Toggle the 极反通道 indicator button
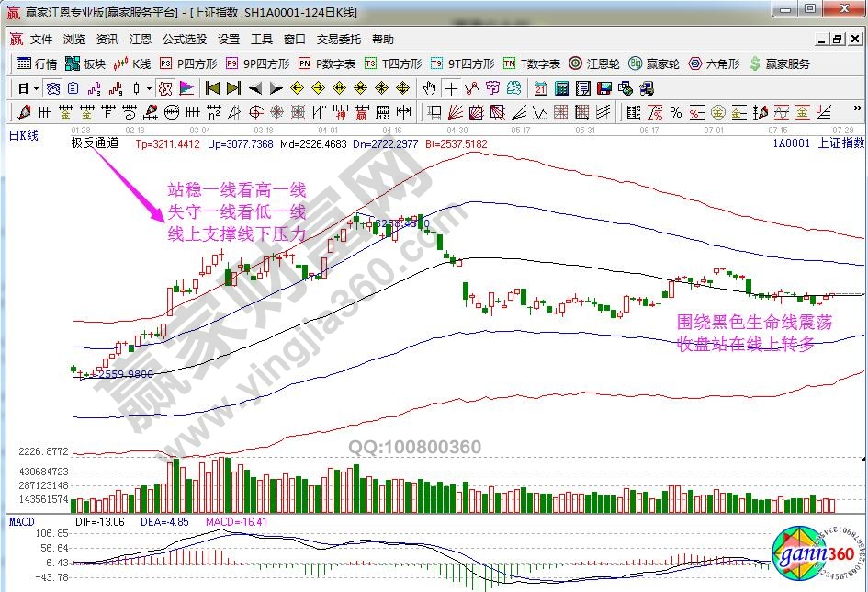868x592 pixels. (x=95, y=142)
